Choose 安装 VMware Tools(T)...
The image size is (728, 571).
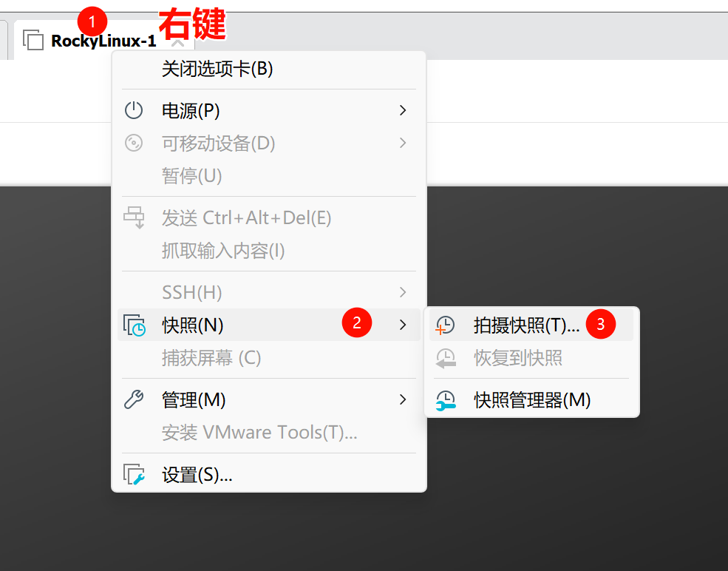pos(269,433)
